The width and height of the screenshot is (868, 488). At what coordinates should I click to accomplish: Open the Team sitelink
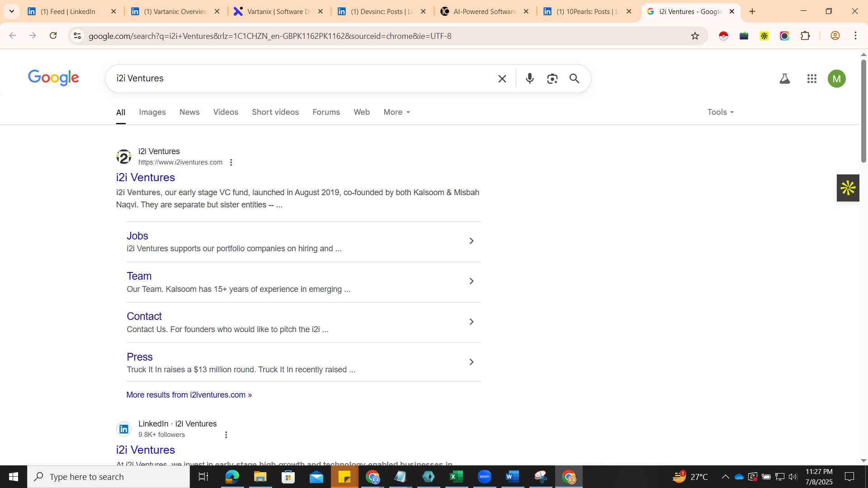click(139, 276)
